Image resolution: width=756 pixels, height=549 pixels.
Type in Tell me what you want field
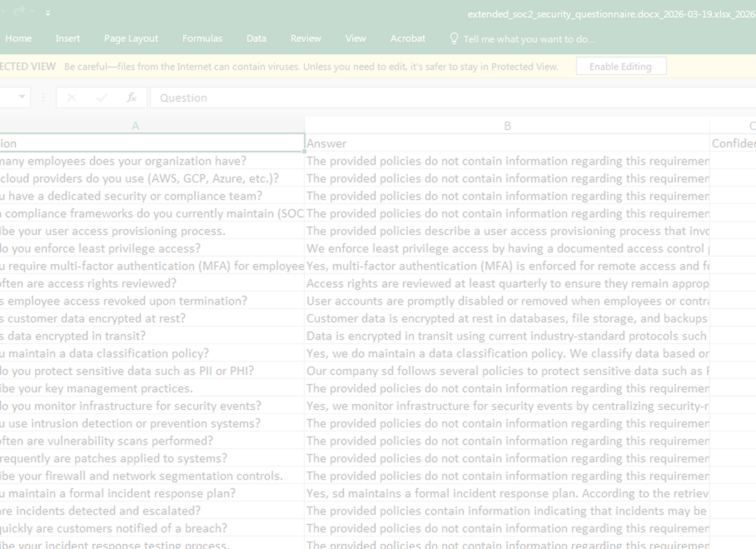[x=529, y=39]
